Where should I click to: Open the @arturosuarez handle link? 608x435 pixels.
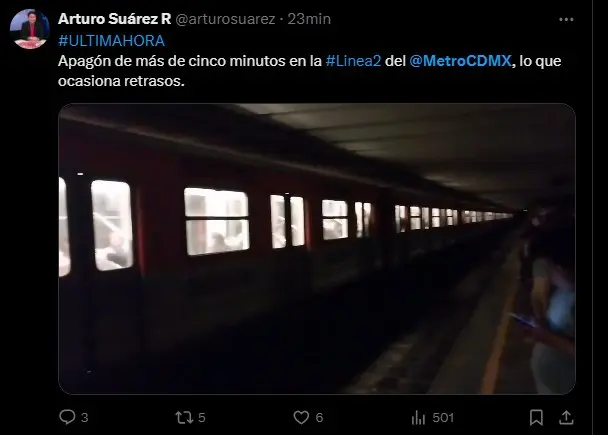225,19
